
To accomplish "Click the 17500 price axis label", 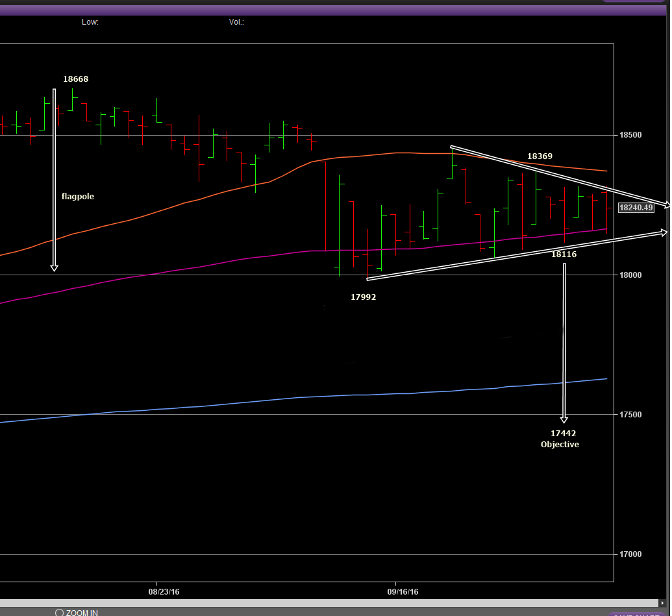I will 630,415.
